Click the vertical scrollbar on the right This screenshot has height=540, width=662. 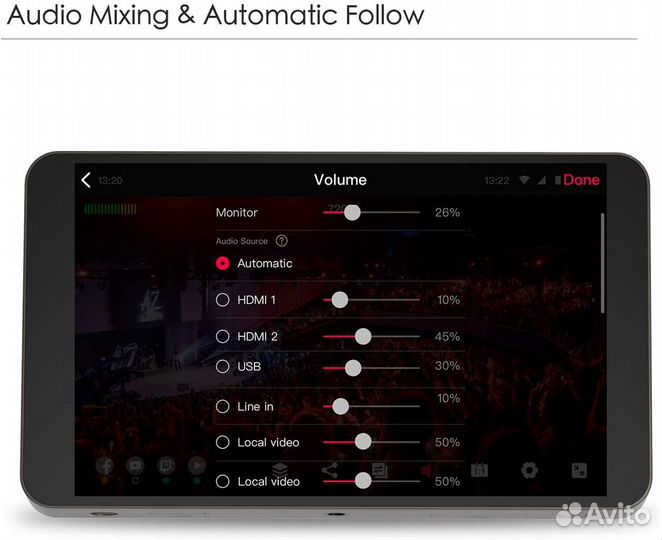602,263
